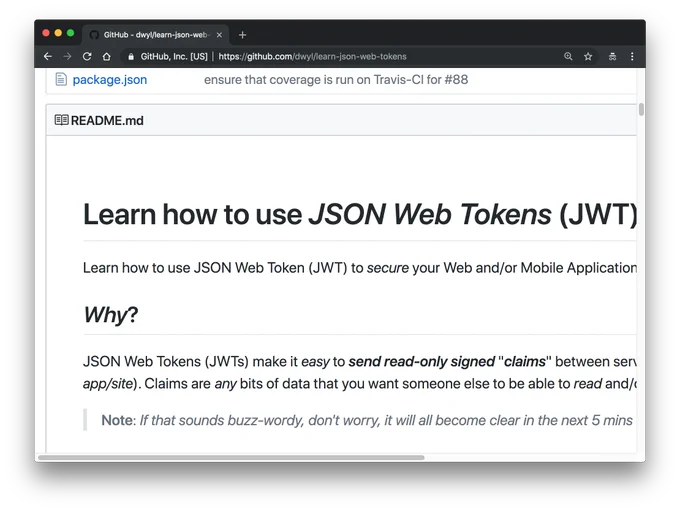The height and width of the screenshot is (511, 680).
Task: Open the browser home page icon
Action: pyautogui.click(x=106, y=56)
